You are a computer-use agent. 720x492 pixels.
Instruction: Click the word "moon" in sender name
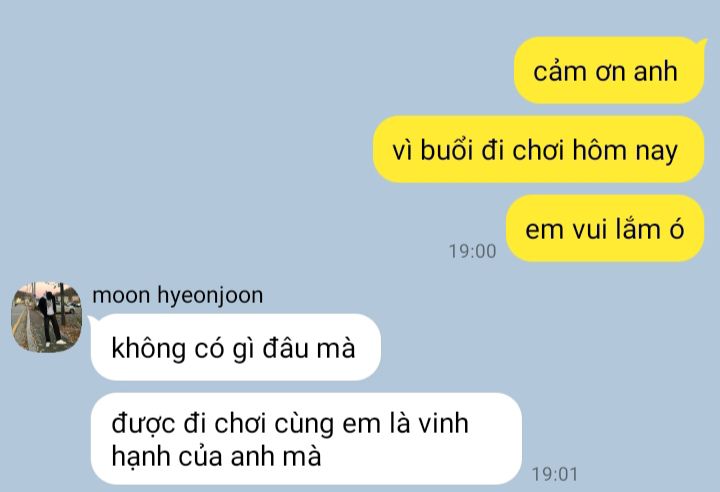click(121, 295)
